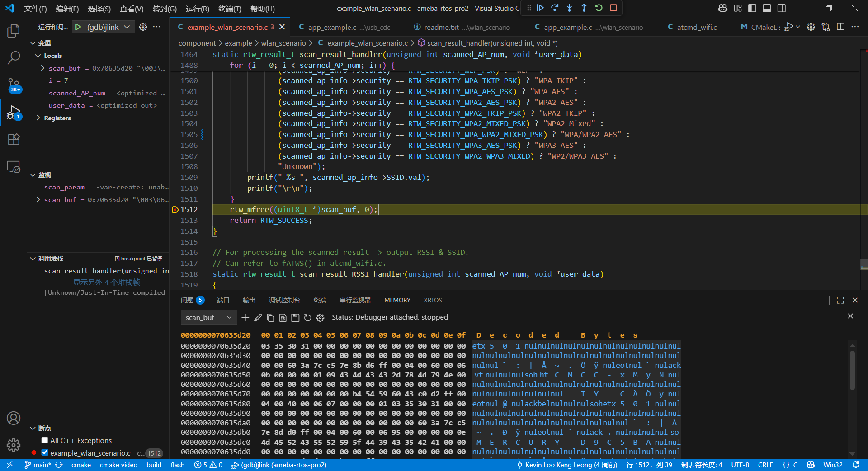Continue execution in the debug toolbar
Viewport: 868px width, 471px height.
coord(540,8)
